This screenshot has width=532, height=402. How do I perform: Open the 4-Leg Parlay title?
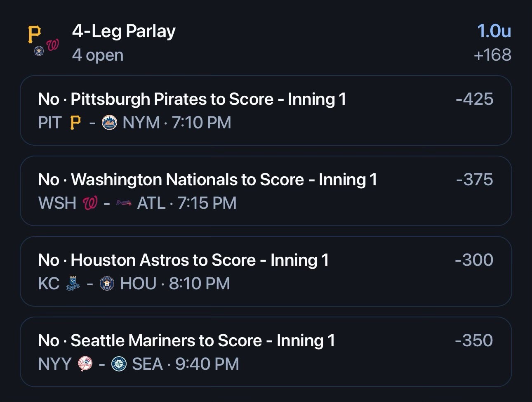(x=124, y=31)
